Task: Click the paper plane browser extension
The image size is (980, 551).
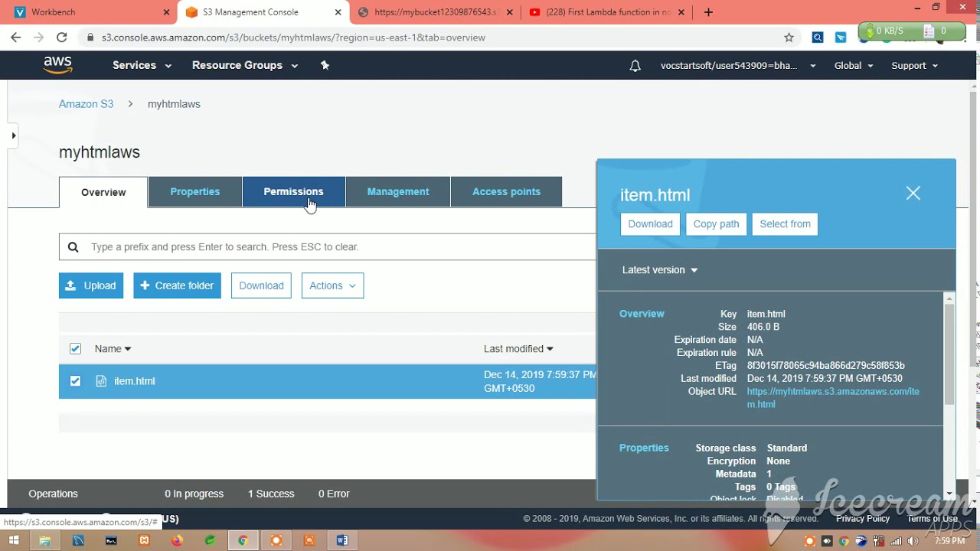Action: pyautogui.click(x=841, y=37)
